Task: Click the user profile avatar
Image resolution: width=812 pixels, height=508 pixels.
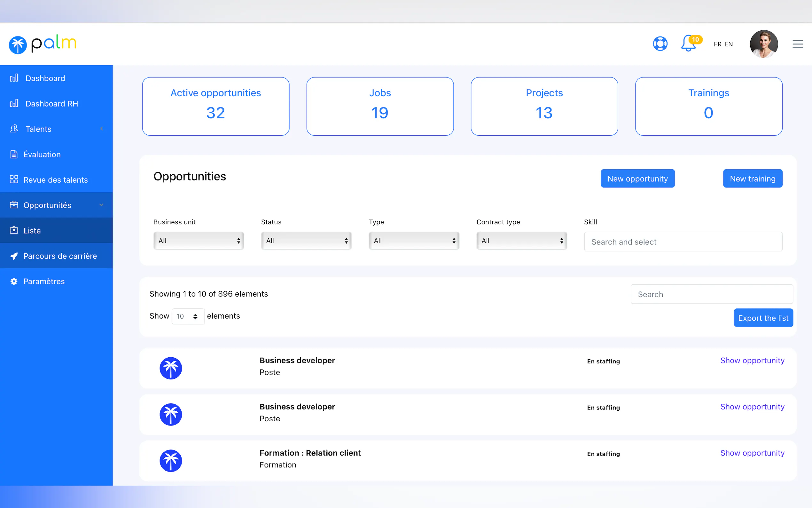Action: pos(764,44)
